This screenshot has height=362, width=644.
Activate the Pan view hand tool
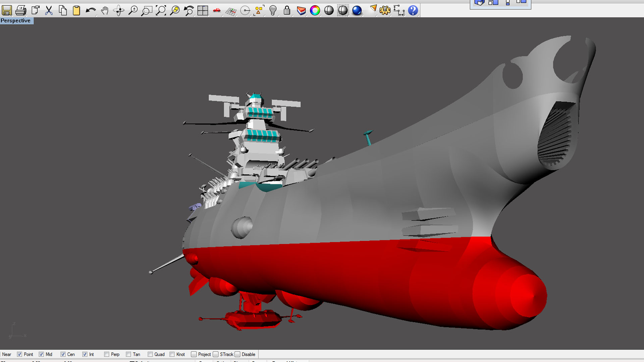(x=105, y=10)
